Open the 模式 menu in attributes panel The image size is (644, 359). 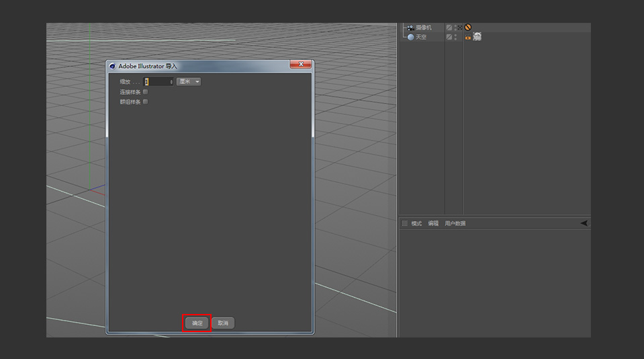(416, 223)
